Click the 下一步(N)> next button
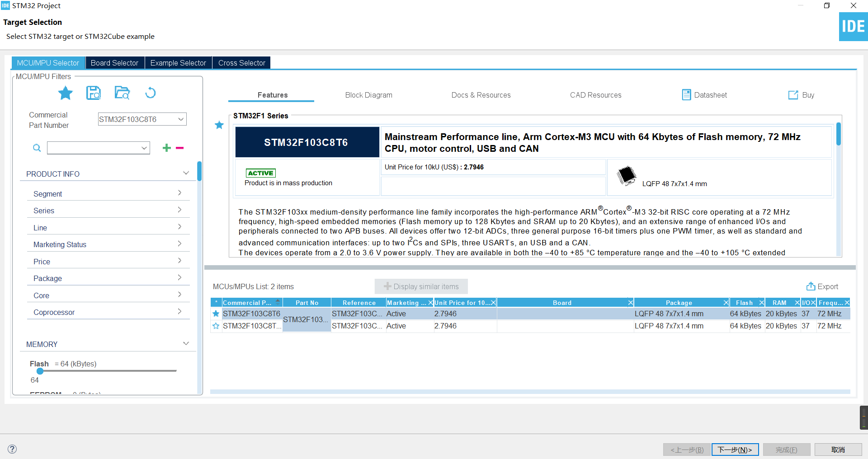Screen dimensions: 868x459 [x=735, y=450]
